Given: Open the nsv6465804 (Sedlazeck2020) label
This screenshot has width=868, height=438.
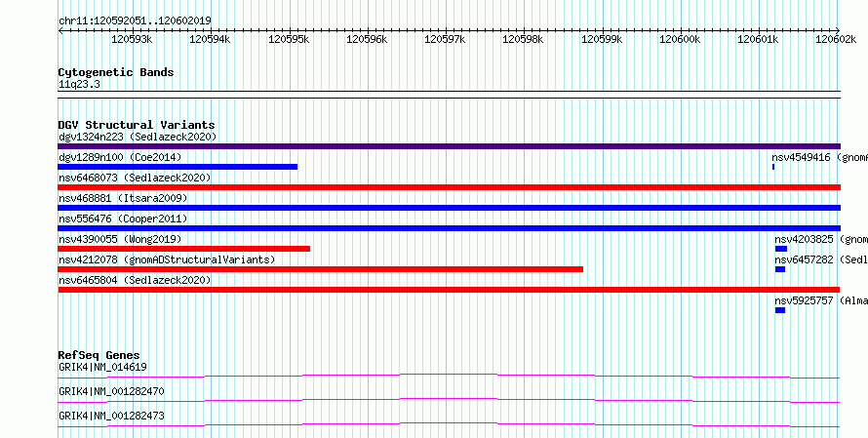Looking at the screenshot, I should point(135,280).
